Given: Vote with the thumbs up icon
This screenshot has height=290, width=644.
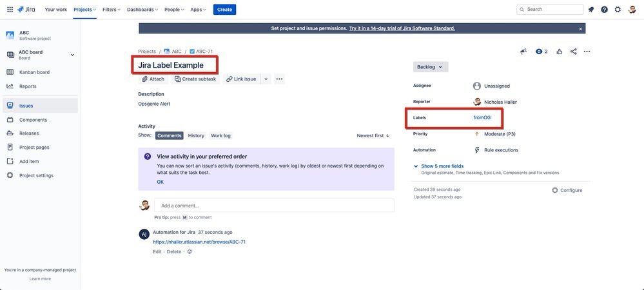Looking at the screenshot, I should pyautogui.click(x=560, y=52).
